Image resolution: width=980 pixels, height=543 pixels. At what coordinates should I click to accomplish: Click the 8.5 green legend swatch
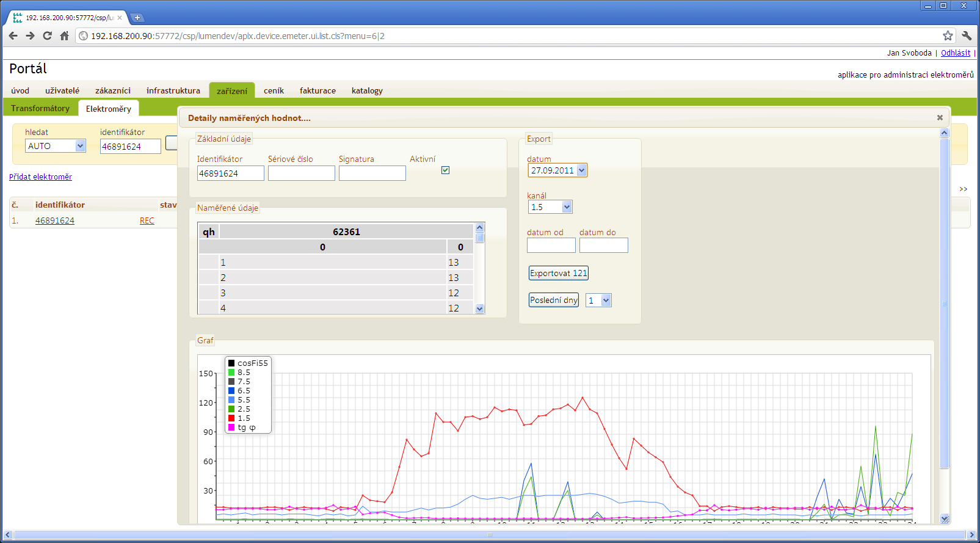pos(231,372)
